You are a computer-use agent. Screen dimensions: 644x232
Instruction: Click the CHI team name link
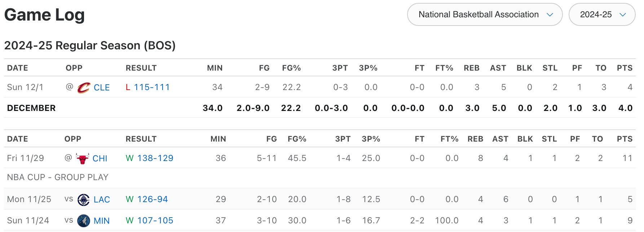pyautogui.click(x=100, y=159)
